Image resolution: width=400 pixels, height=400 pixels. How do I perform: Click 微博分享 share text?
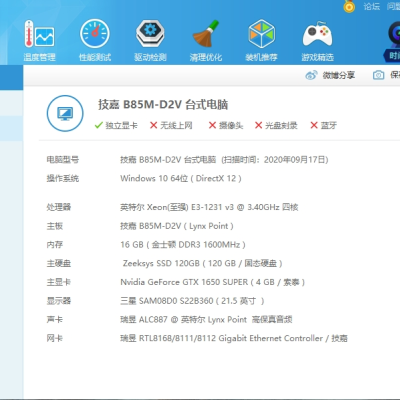[x=339, y=75]
